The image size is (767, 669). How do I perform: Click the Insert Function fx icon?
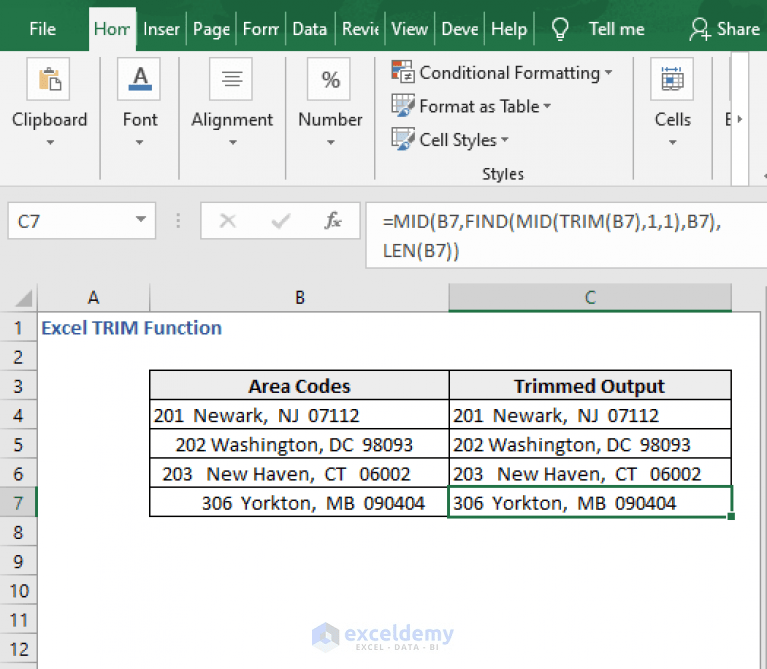tap(333, 221)
